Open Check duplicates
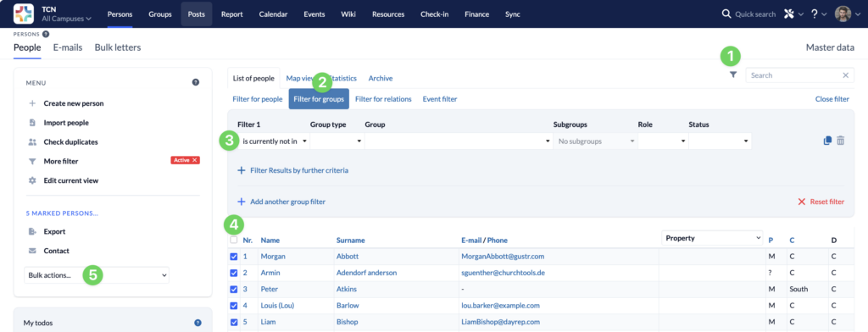 (71, 142)
